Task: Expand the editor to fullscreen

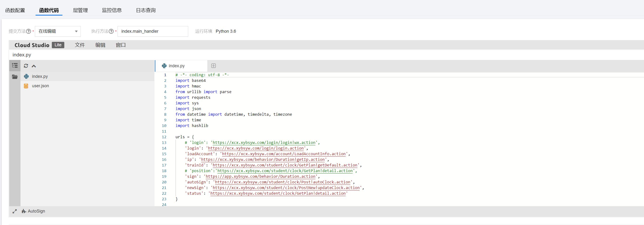Action: tap(15, 211)
